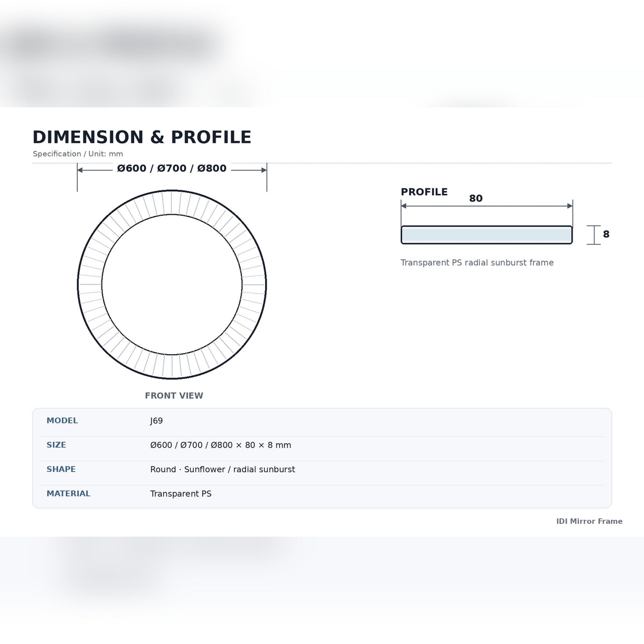The height and width of the screenshot is (644, 644).
Task: Click the "IDI Mirror Frame" footer text
Action: point(589,521)
